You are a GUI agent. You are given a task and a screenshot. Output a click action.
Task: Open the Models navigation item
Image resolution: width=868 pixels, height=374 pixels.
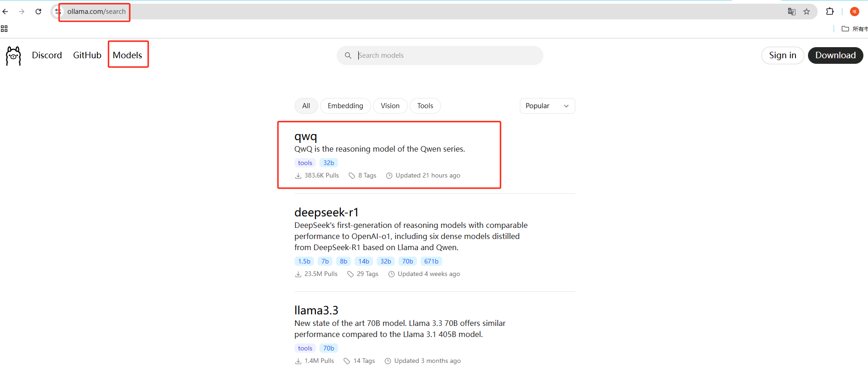[x=127, y=55]
